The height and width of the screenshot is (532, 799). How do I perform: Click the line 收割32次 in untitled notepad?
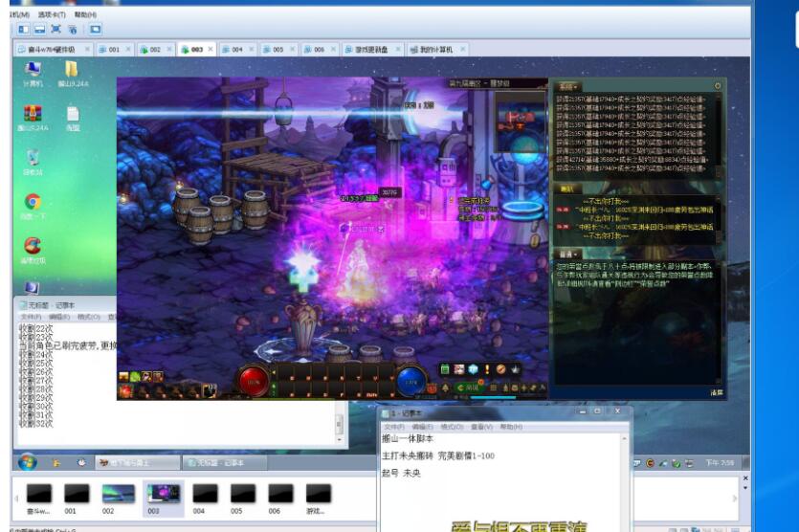(x=35, y=423)
